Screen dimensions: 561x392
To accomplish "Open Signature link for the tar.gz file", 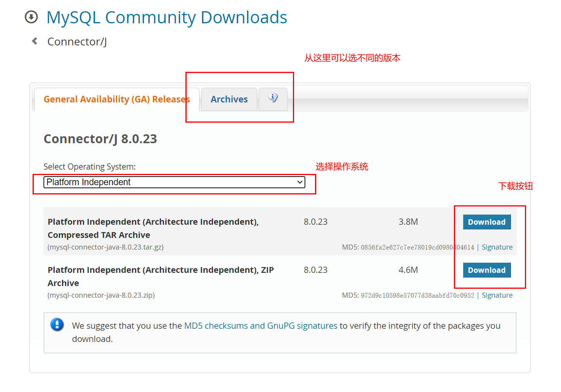I will pos(497,247).
